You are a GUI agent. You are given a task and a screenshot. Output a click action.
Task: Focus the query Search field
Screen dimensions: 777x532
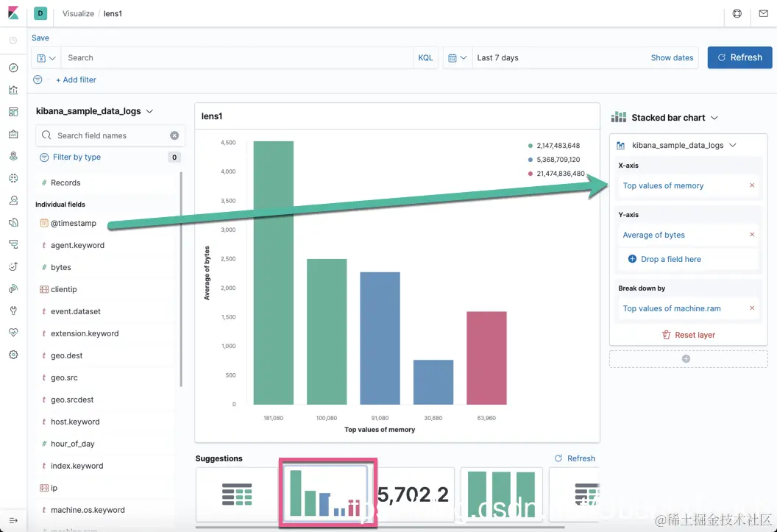pyautogui.click(x=237, y=58)
